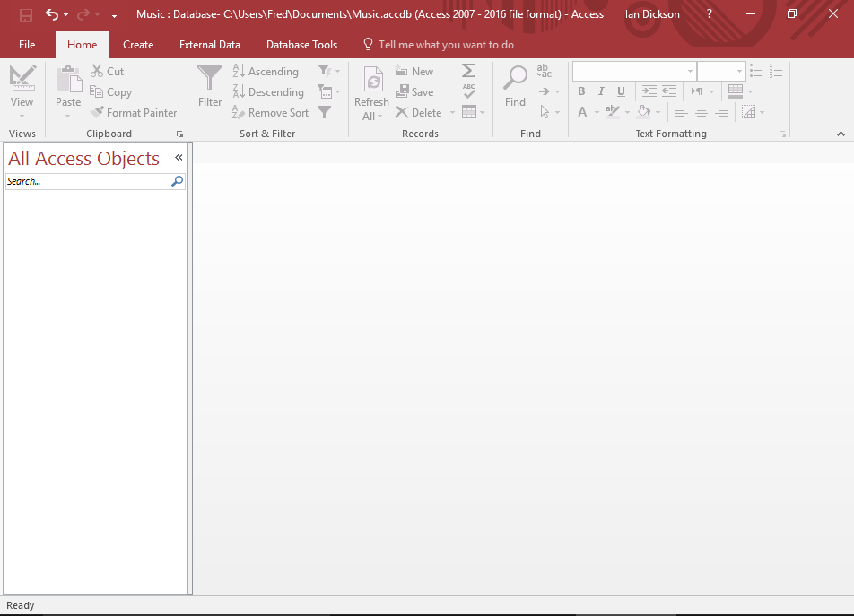Open the Customize Quick Access Toolbar dropdown
Image resolution: width=854 pixels, height=616 pixels.
click(x=114, y=15)
